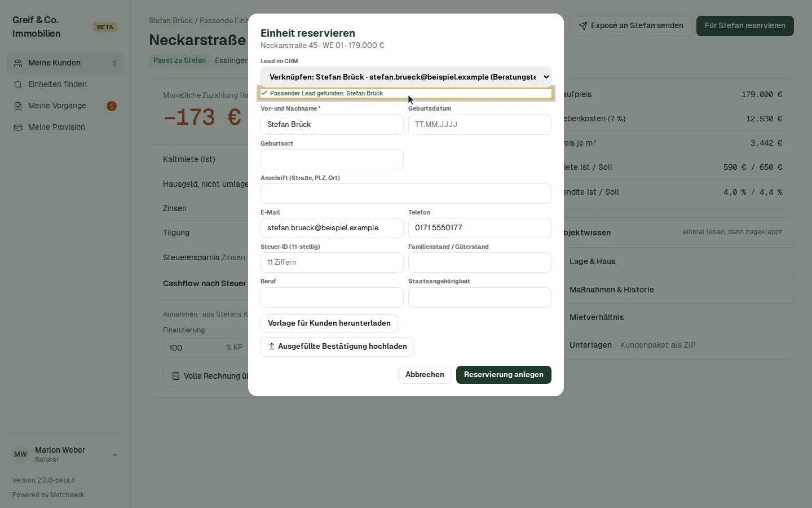Image resolution: width=812 pixels, height=508 pixels.
Task: Click the upload arrow icon for confirmation
Action: coord(272,347)
